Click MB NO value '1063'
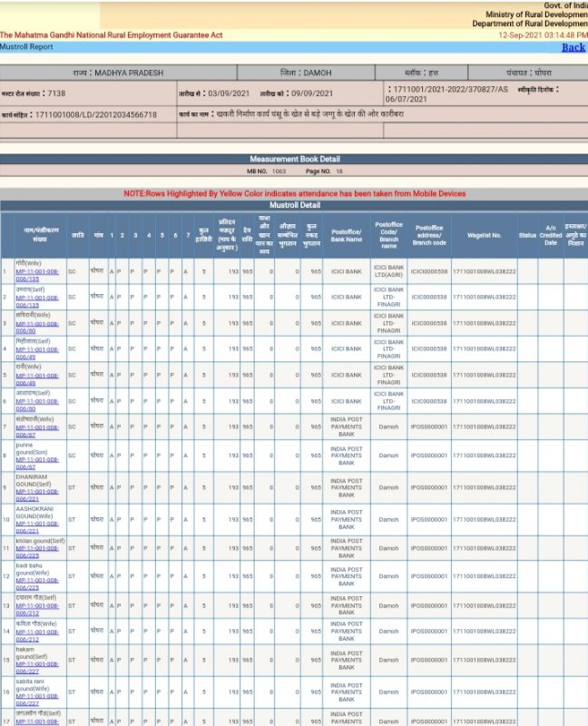 279,172
